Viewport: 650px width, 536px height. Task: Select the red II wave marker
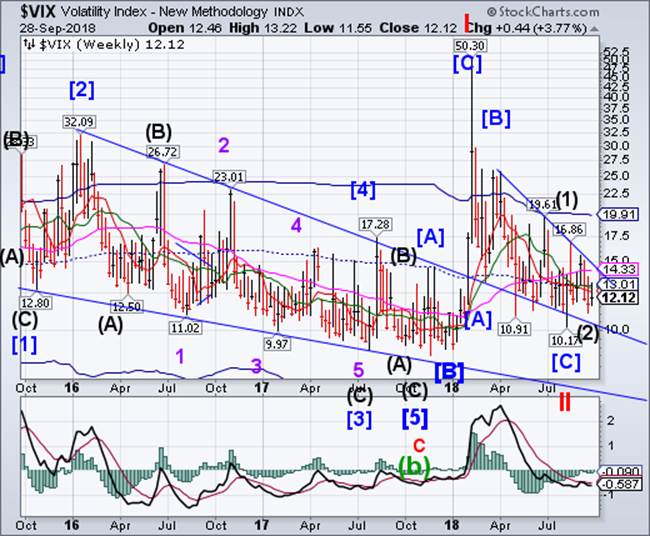click(567, 403)
